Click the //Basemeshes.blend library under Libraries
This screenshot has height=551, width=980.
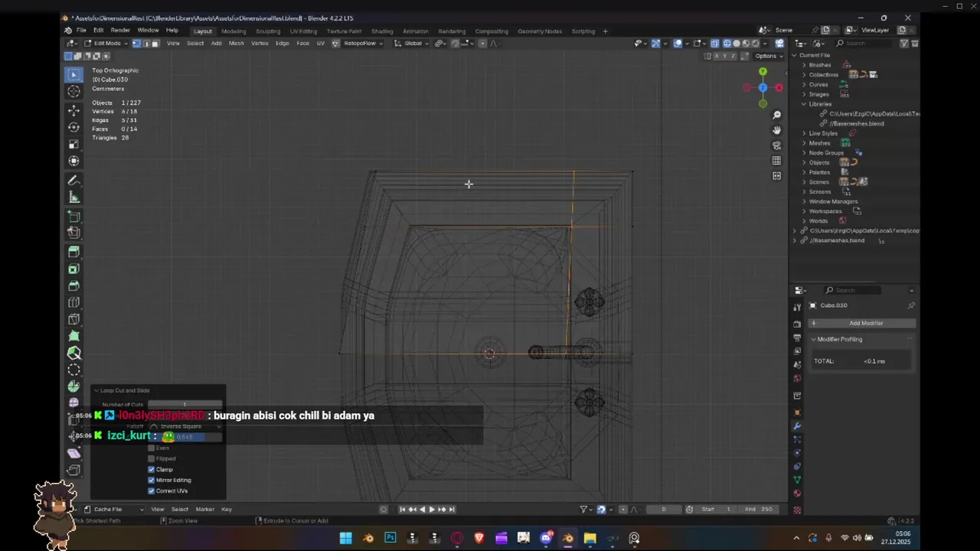pyautogui.click(x=856, y=123)
